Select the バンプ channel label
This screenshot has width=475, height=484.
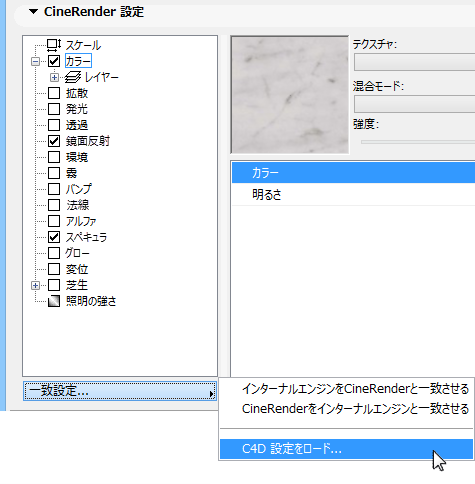click(79, 189)
